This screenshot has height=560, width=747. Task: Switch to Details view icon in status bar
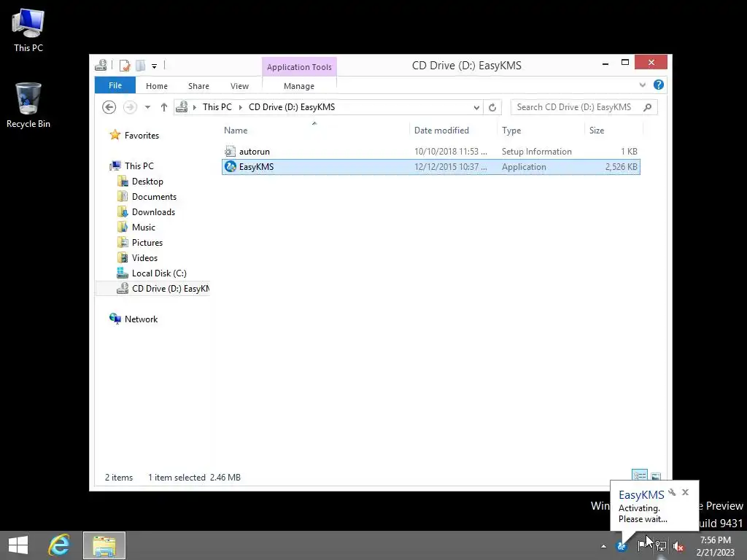639,475
